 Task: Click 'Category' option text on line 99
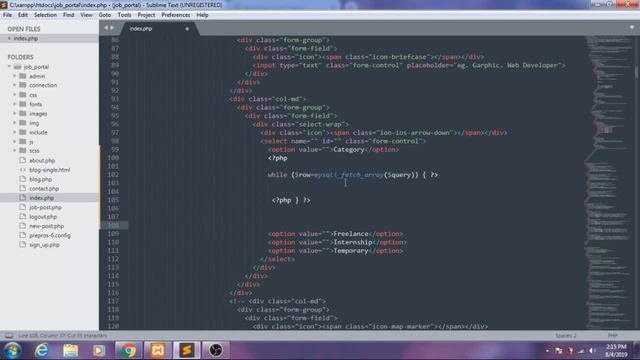coord(348,150)
